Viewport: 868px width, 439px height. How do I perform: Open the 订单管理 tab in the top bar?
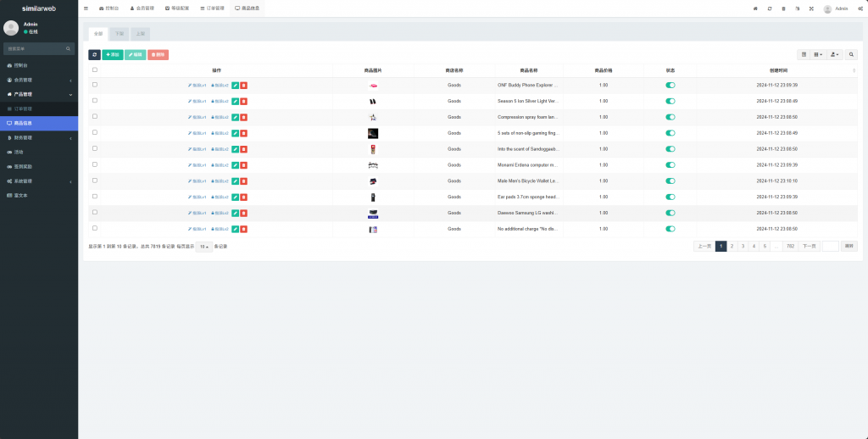point(213,8)
